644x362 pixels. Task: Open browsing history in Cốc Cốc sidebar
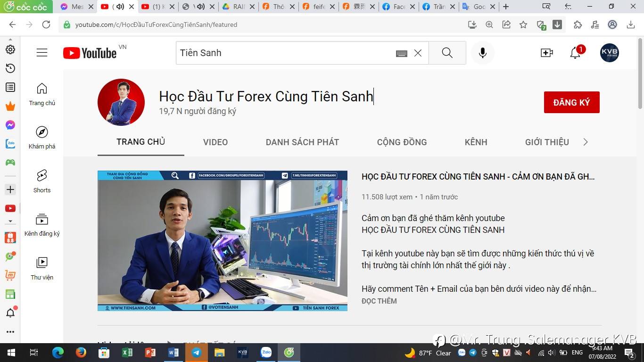[x=10, y=68]
